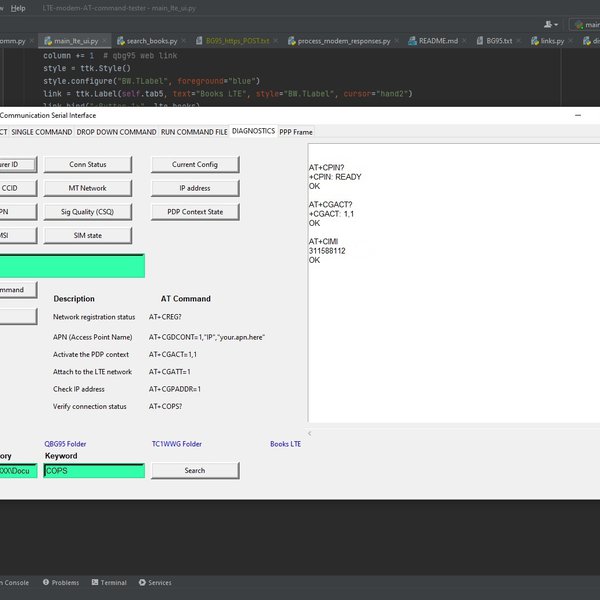Open the user account dropdown in PyCharm
Viewport: 600px width, 600px height.
click(551, 24)
